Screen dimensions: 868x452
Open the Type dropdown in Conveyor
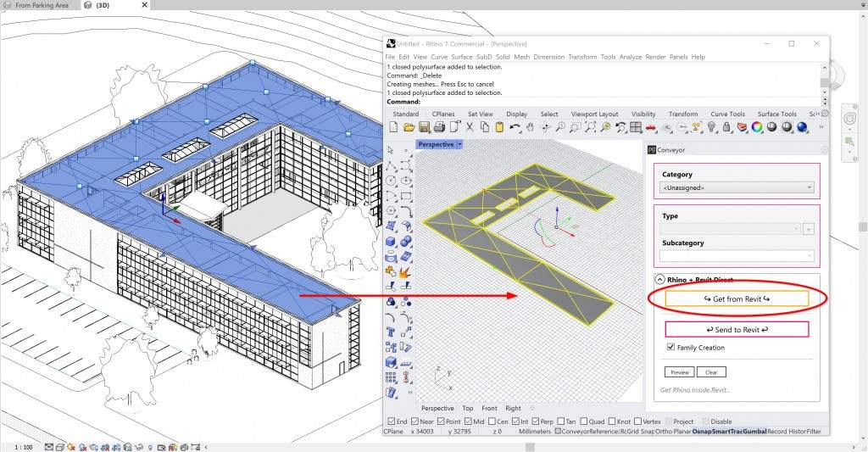pos(730,229)
